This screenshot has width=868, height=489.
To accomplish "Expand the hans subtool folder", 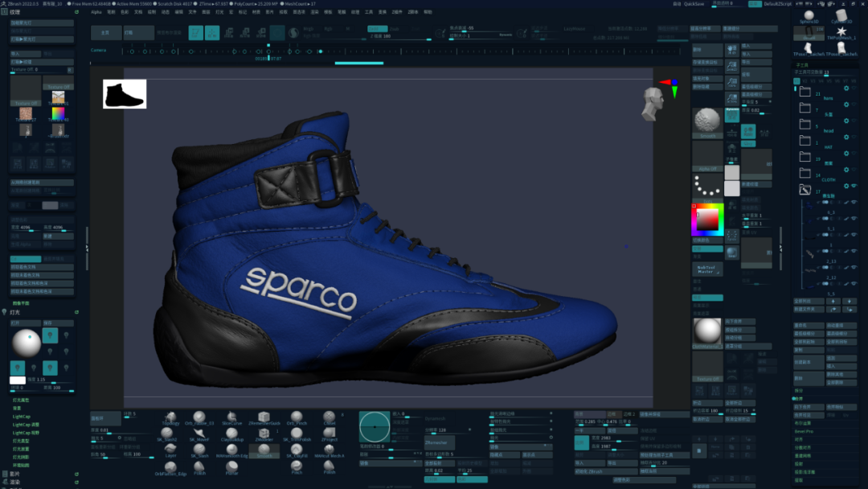I will [x=805, y=92].
